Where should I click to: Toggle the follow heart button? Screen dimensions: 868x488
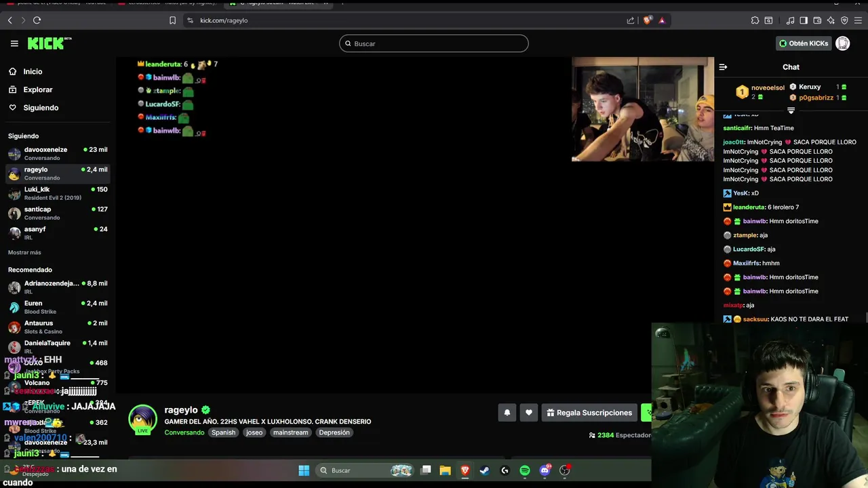tap(528, 412)
